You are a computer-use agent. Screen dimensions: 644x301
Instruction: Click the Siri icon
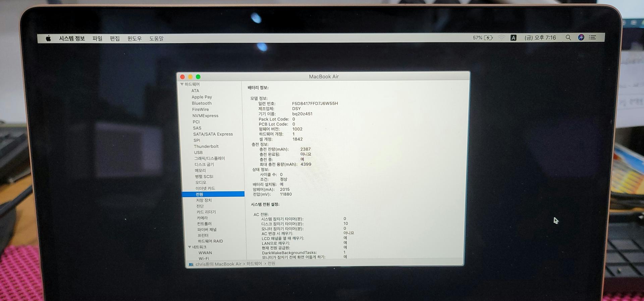tap(581, 37)
